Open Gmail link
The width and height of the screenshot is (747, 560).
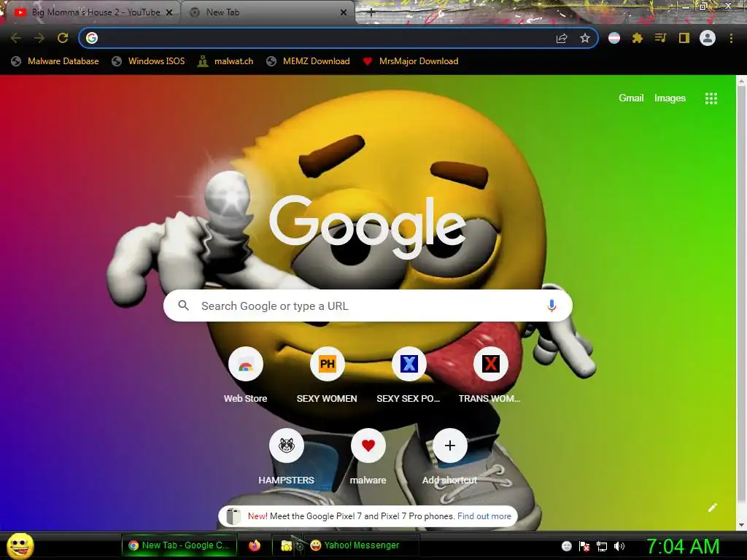pos(631,98)
